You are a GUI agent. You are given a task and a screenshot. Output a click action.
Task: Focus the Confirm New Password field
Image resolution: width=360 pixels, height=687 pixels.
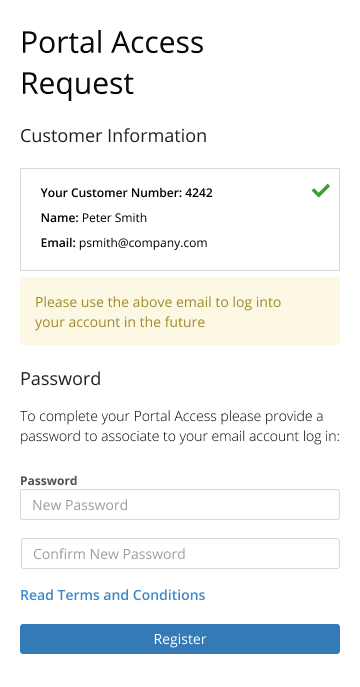pos(180,554)
